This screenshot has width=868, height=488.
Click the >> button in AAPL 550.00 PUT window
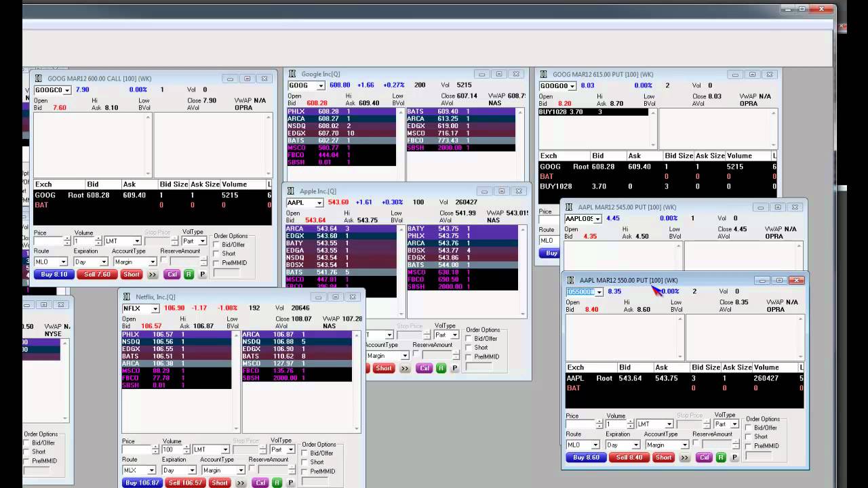click(x=684, y=457)
